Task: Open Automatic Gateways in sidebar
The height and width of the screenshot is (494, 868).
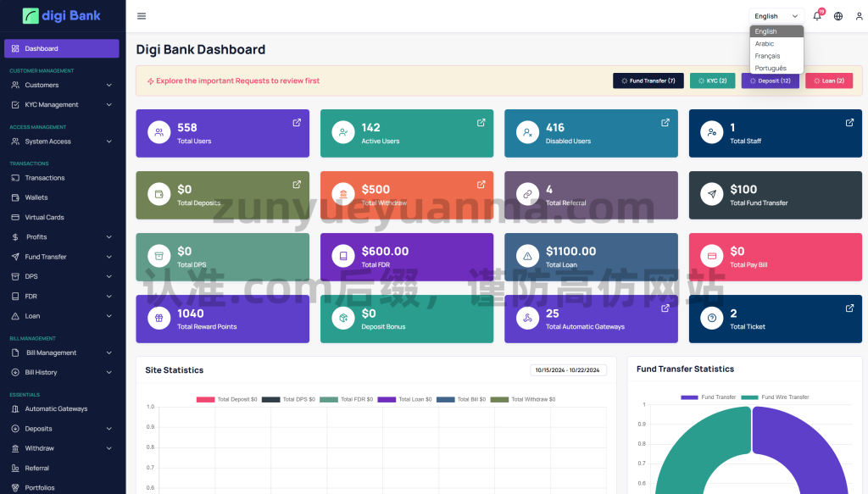Action: click(61, 408)
